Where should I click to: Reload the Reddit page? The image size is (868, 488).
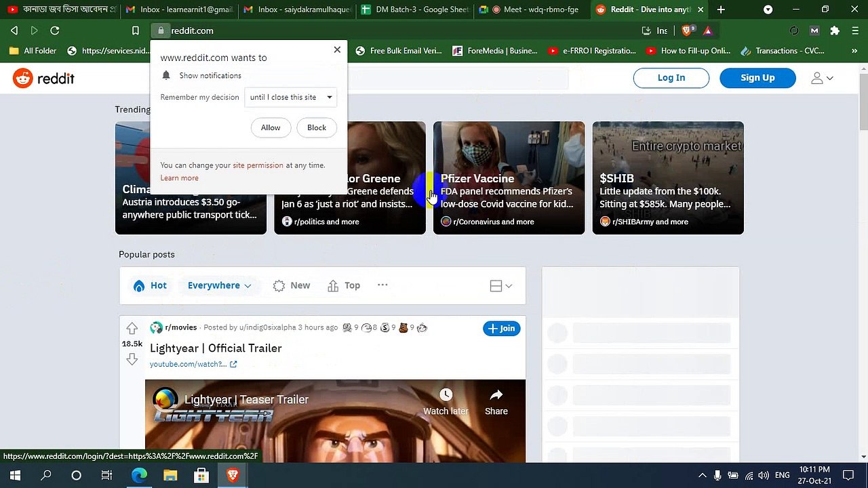coord(55,30)
